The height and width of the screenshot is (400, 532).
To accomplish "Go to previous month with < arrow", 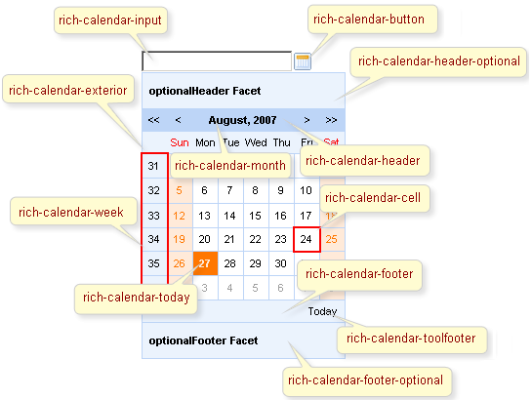I will click(x=178, y=120).
